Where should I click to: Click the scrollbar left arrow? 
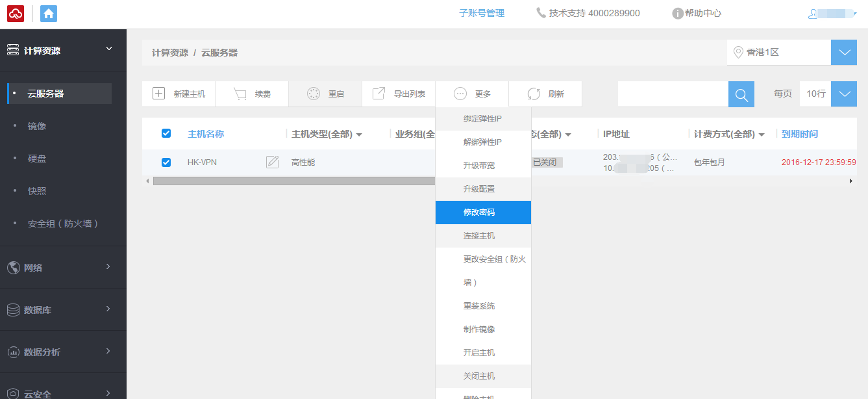click(x=147, y=181)
